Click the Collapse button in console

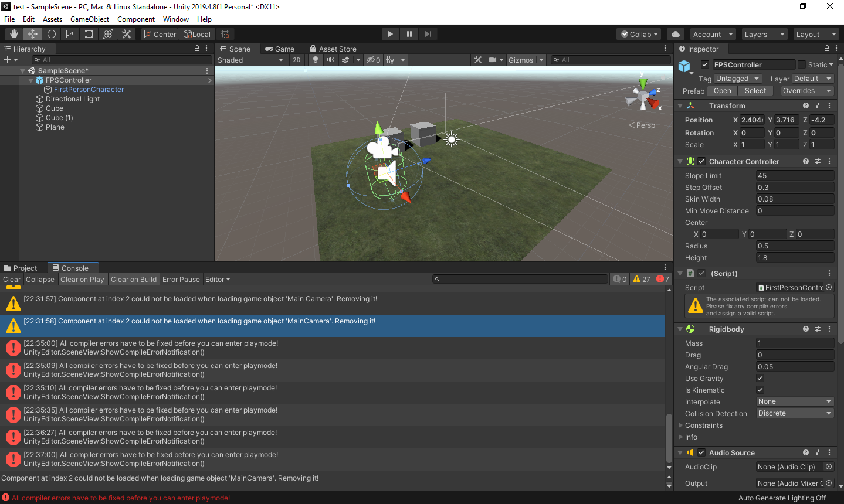point(40,280)
